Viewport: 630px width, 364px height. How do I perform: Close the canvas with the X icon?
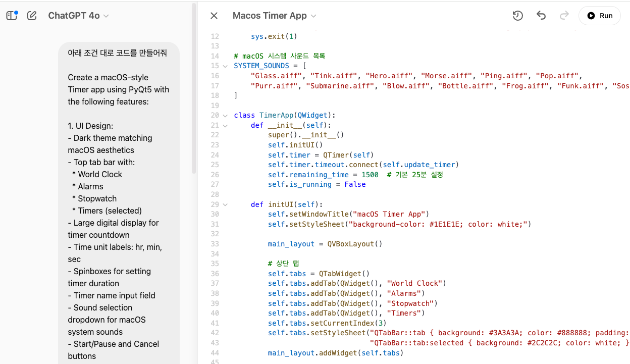click(214, 16)
